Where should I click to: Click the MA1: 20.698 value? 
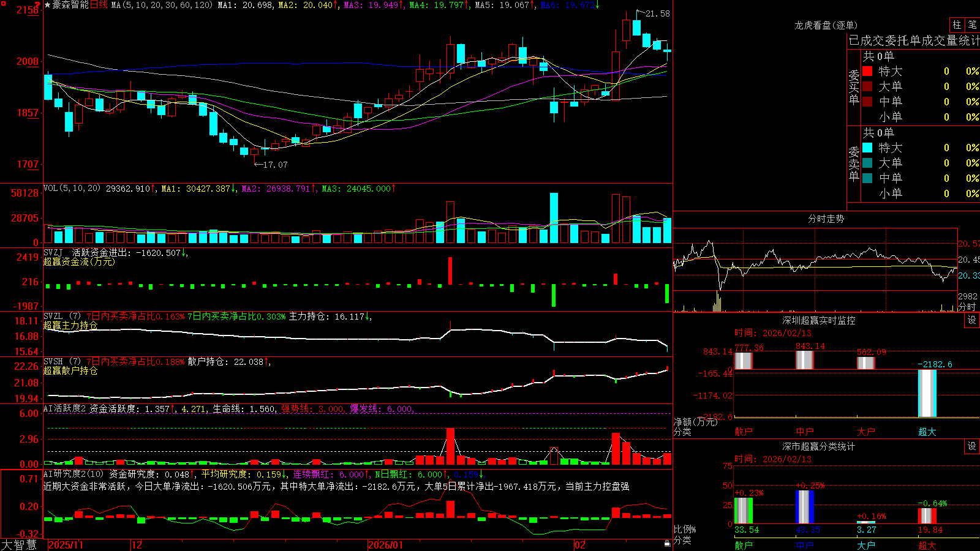[x=245, y=5]
